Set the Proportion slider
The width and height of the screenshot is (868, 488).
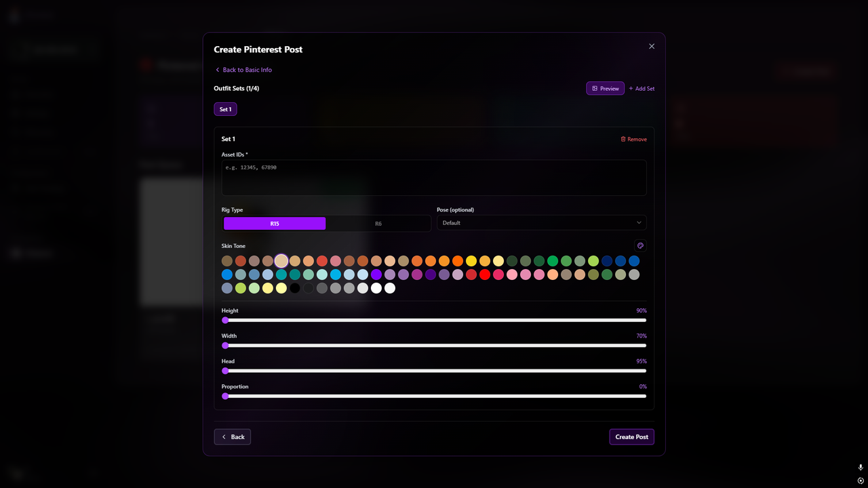[434, 396]
